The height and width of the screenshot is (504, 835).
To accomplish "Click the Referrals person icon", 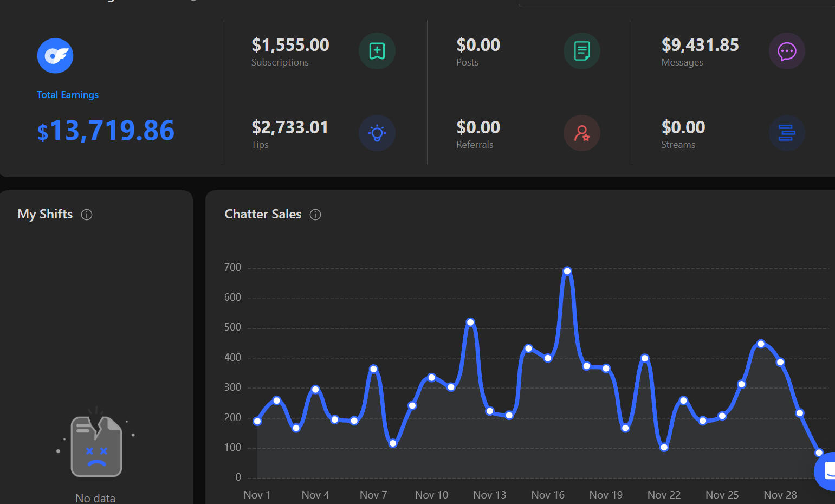I will click(582, 133).
